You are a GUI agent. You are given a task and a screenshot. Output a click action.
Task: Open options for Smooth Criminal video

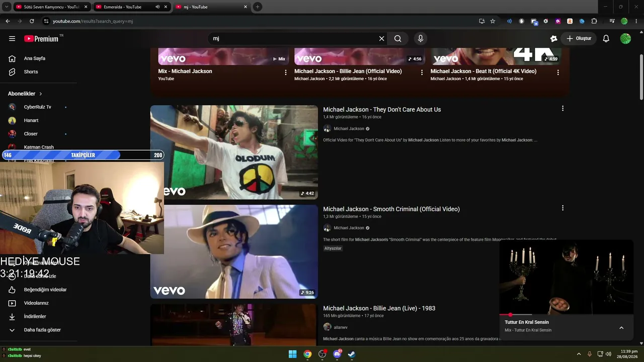[562, 208]
